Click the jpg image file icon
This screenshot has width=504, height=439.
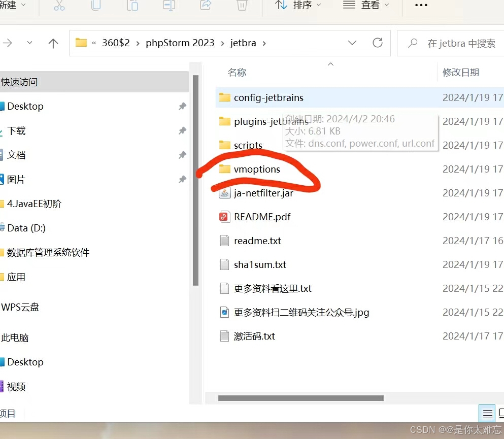tap(224, 312)
